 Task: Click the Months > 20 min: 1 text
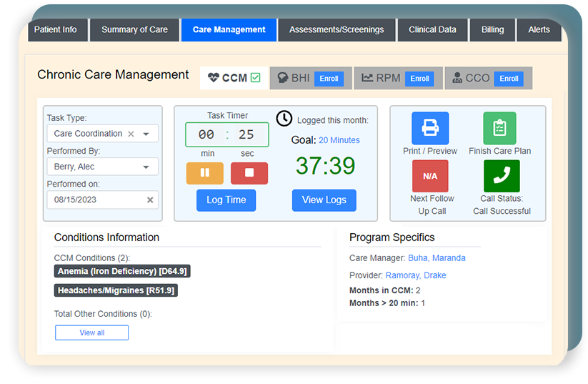point(387,303)
